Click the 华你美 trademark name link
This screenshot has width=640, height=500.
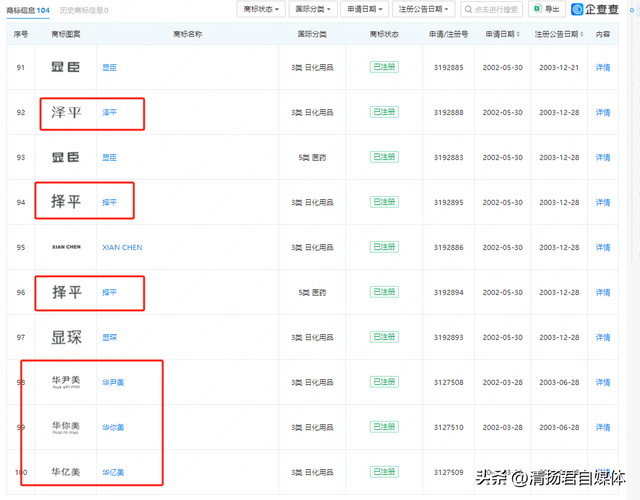tap(113, 427)
